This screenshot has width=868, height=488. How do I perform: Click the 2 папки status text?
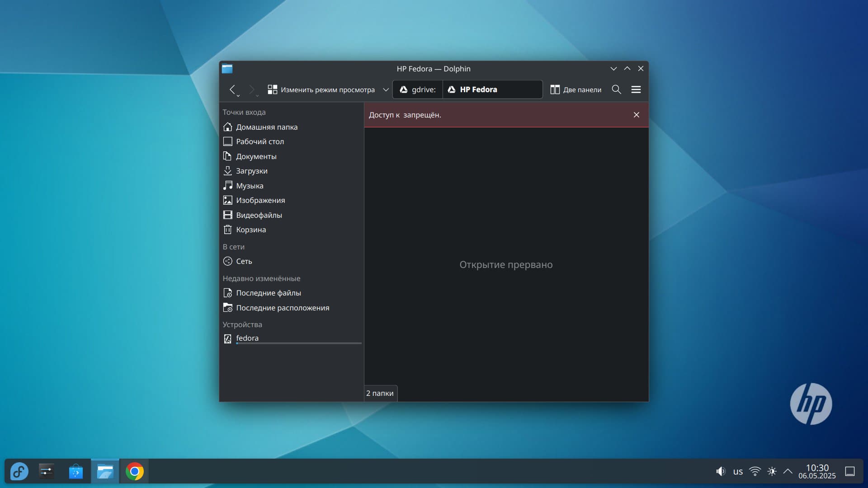coord(380,393)
